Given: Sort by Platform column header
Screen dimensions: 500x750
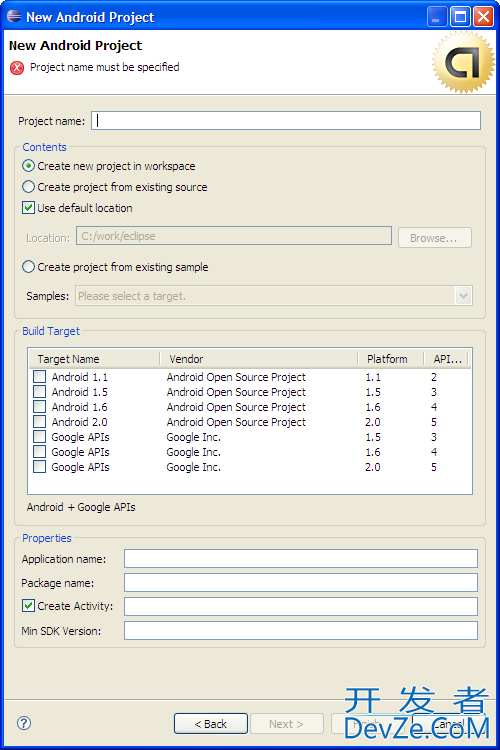Looking at the screenshot, I should [390, 359].
